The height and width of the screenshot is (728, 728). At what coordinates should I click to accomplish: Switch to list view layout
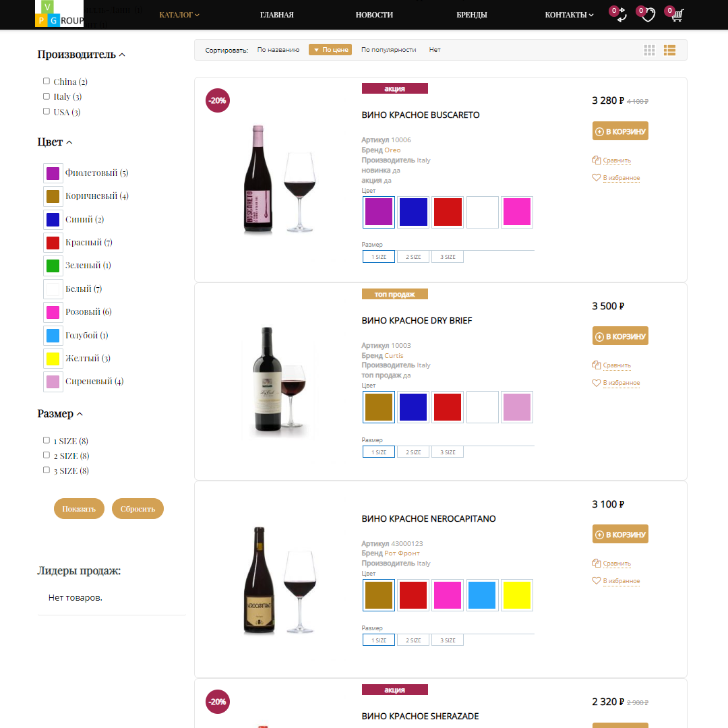(669, 50)
